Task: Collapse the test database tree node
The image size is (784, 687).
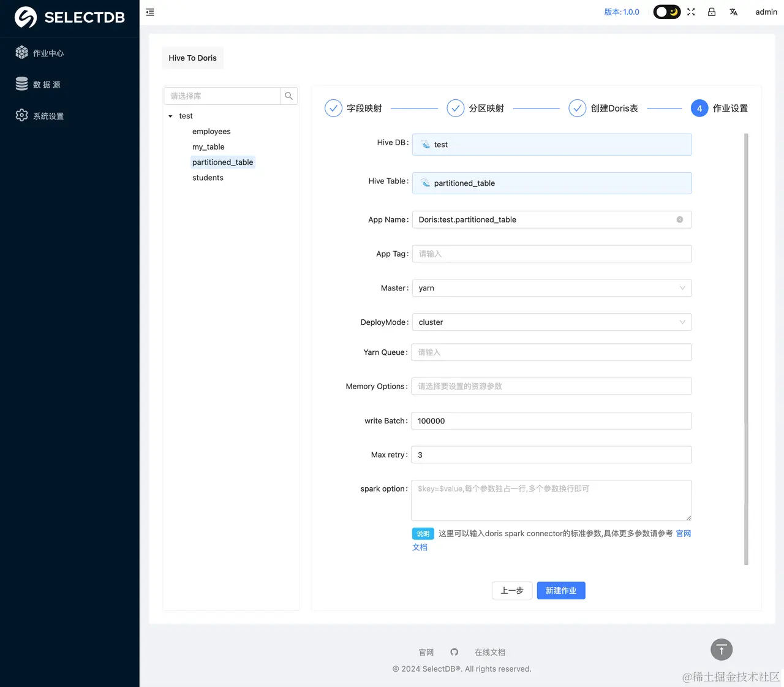Action: point(170,116)
